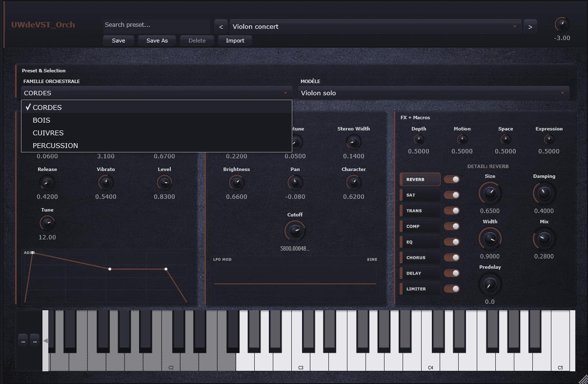Click the next preset arrow button
This screenshot has height=384, width=588.
[x=530, y=26]
